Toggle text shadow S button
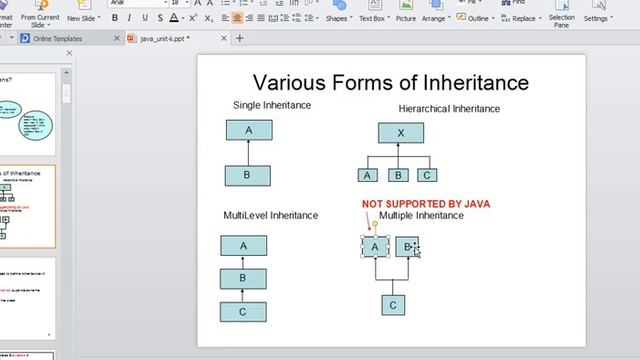This screenshot has height=360, width=640. (160, 18)
